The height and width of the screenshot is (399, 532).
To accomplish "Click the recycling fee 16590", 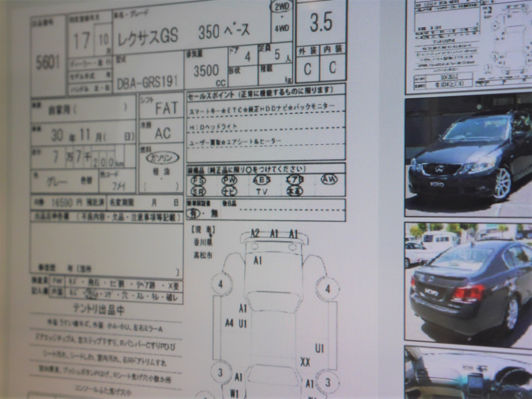I will click(62, 203).
